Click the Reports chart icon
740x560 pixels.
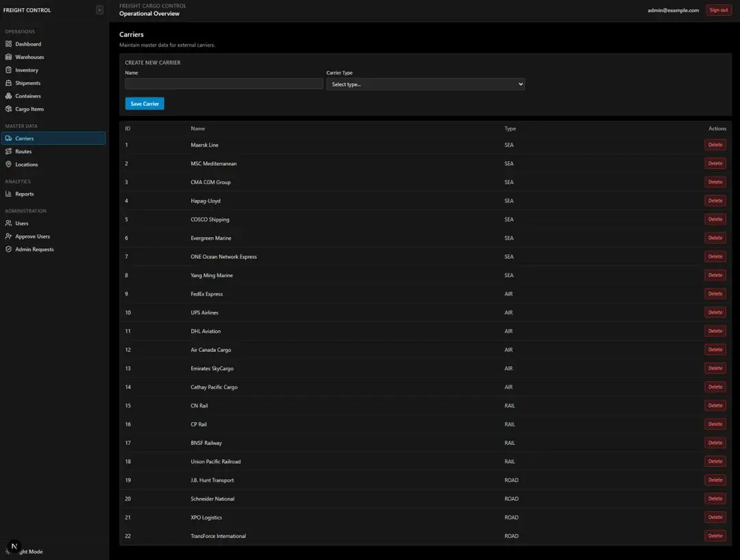pos(8,193)
